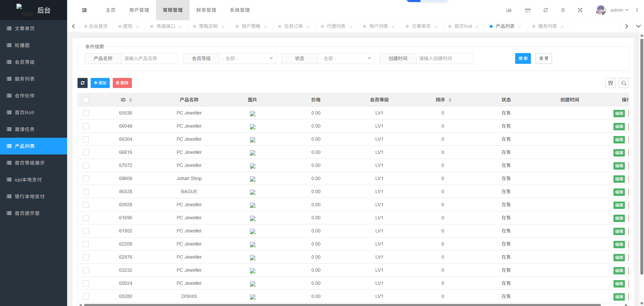The image size is (644, 306).
Task: Click the magnifier search toggle icon
Action: point(624,83)
